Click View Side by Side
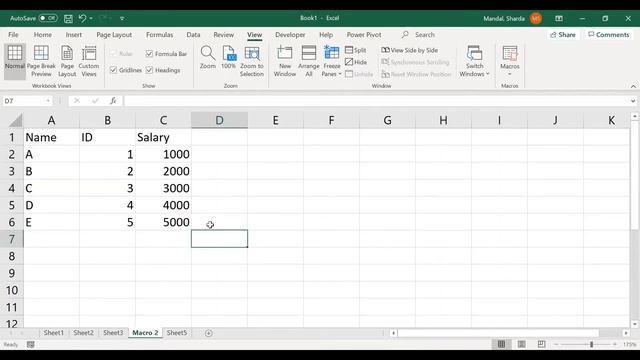This screenshot has height=360, width=640. click(409, 50)
